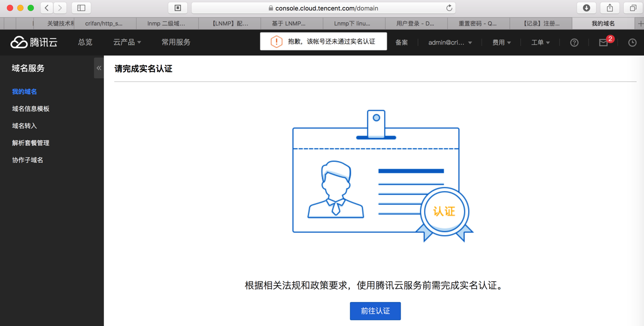The image size is (644, 326).
Task: Open the clock history icon in header
Action: tap(632, 42)
